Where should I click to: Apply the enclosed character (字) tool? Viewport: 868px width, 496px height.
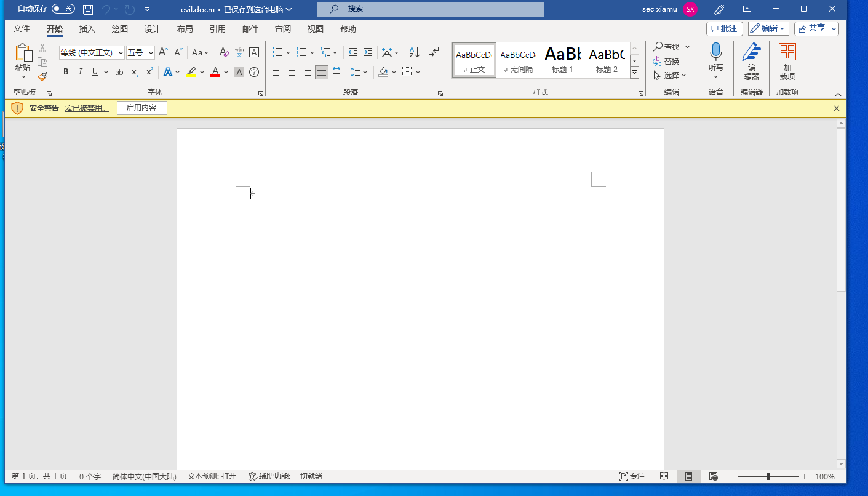[x=254, y=72]
